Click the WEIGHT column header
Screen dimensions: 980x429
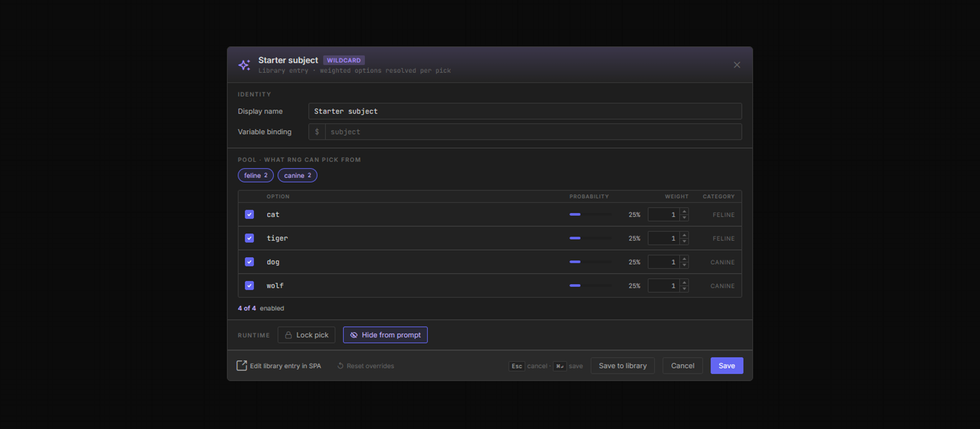pyautogui.click(x=676, y=197)
